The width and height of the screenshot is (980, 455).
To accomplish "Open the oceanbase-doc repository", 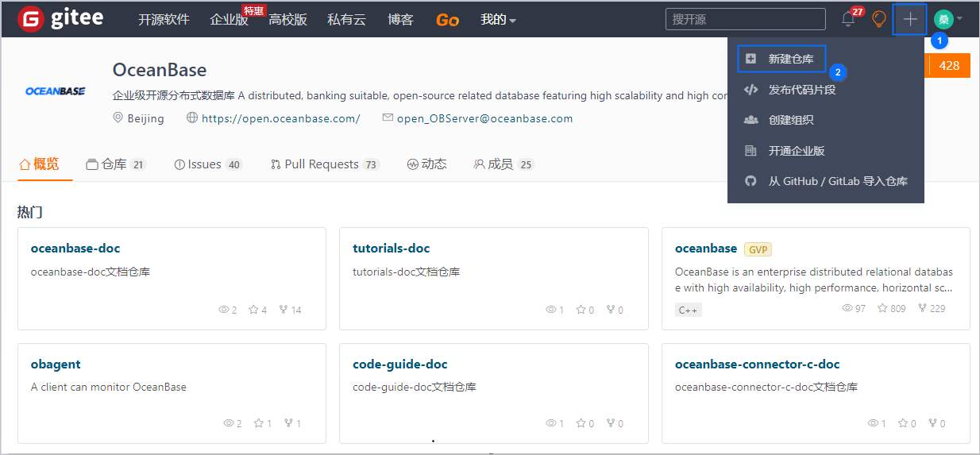I will click(x=75, y=249).
